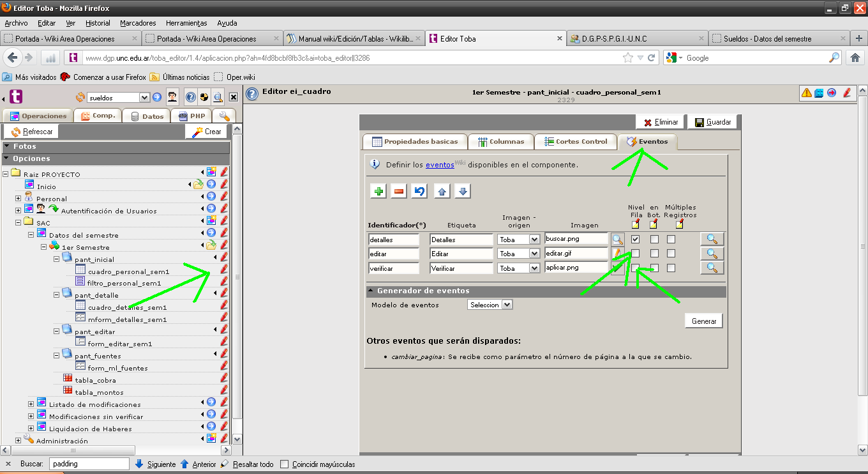Click the blue help question-mark icon

pyautogui.click(x=190, y=98)
